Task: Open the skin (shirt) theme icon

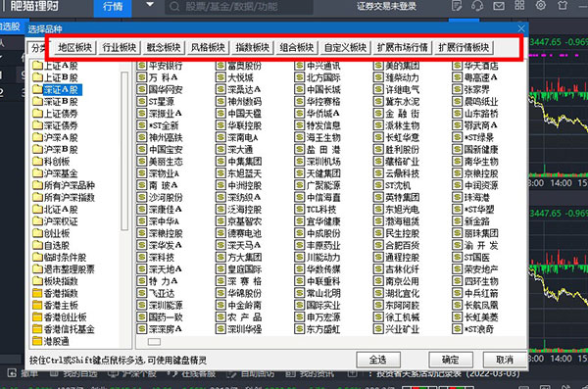Action: tap(563, 5)
